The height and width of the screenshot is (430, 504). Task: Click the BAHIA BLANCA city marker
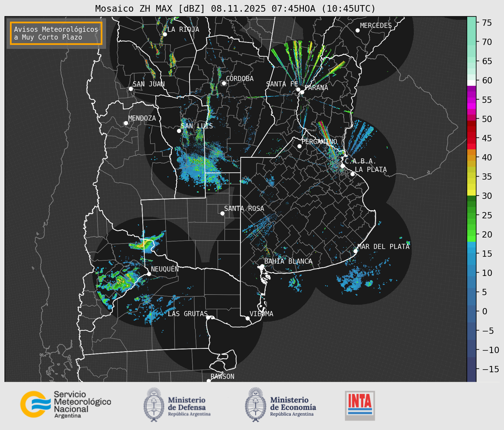(262, 266)
